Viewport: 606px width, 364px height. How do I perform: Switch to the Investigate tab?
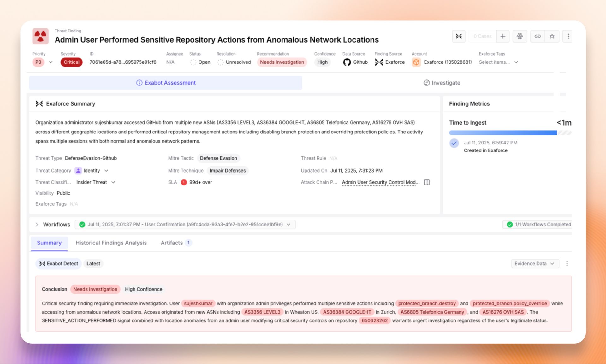442,83
